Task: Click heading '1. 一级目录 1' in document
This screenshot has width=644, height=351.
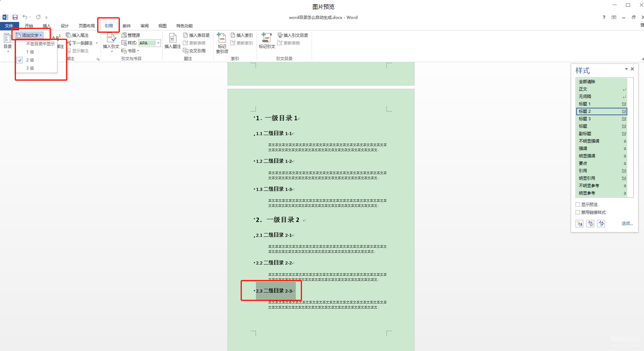Action: click(x=277, y=118)
